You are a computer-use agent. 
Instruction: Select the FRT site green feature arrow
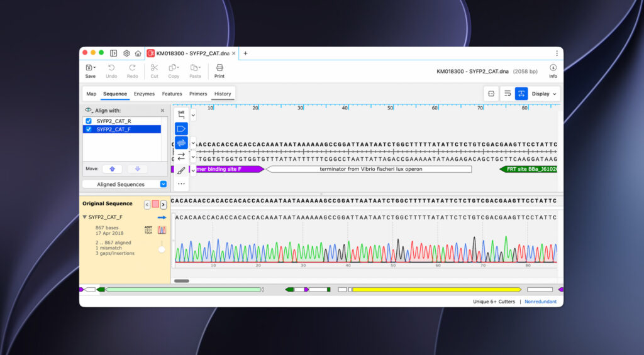528,169
